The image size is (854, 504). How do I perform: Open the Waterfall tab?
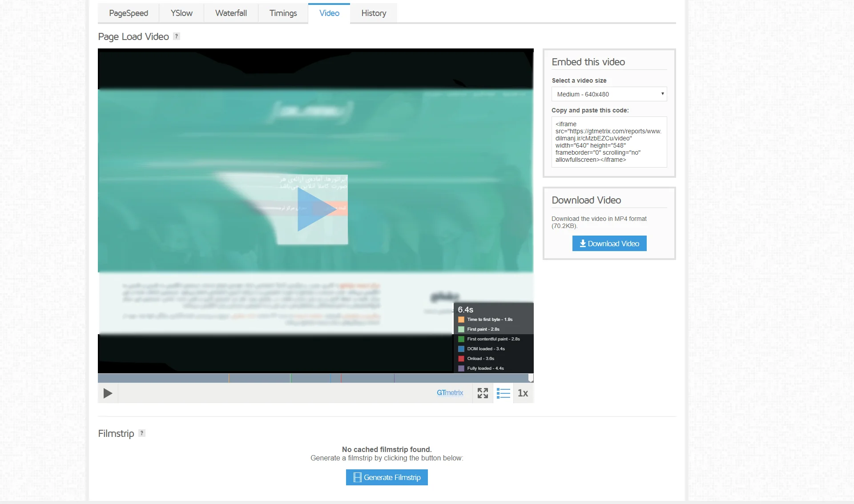[231, 13]
